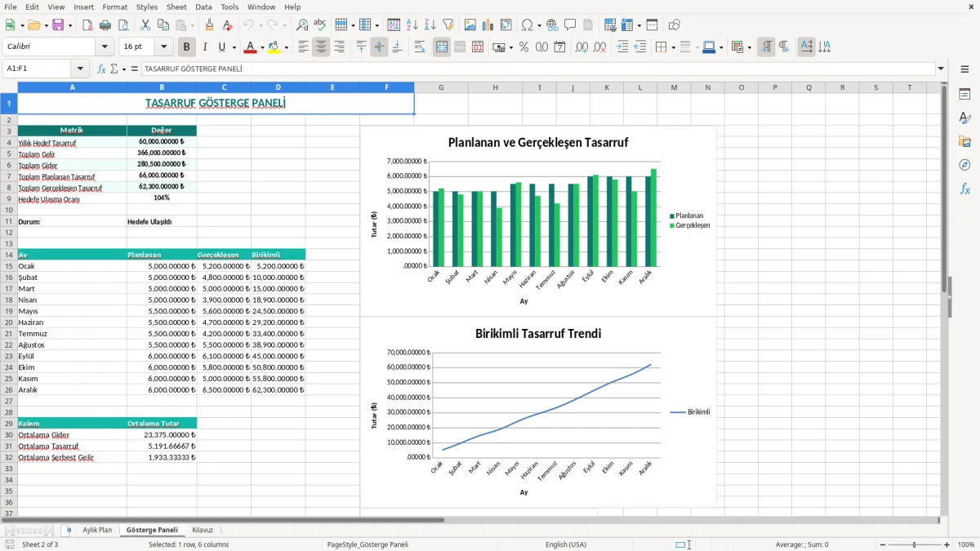Screen dimensions: 980x551
Task: Click the Sort Ascending icon
Action: click(412, 25)
